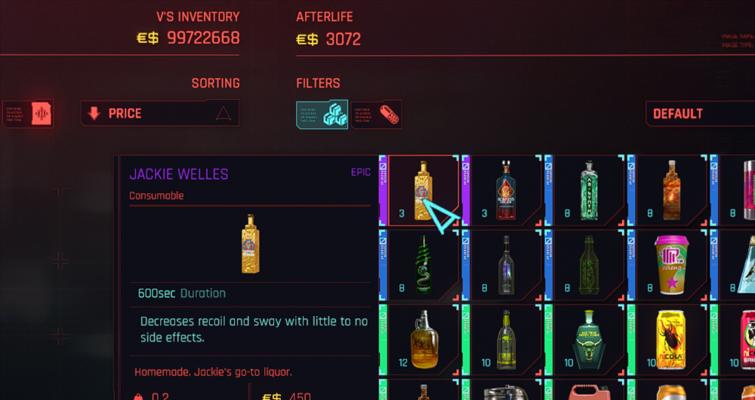
Task: Click the dark green outlined bottle item
Action: 589,265
